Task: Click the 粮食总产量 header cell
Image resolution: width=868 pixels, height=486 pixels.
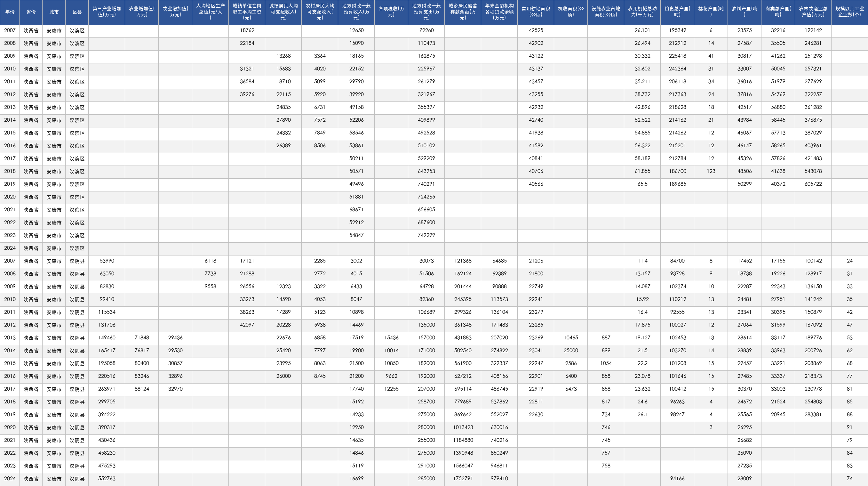Action: [677, 12]
